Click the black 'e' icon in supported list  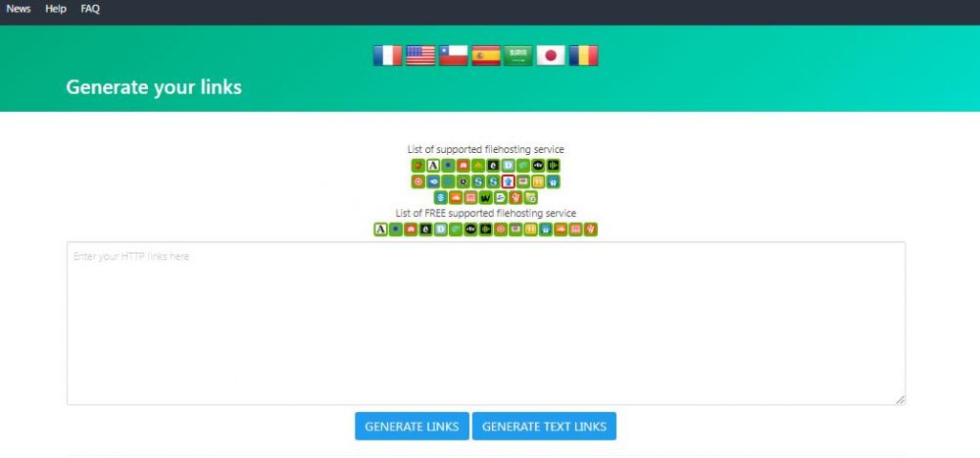pyautogui.click(x=493, y=166)
